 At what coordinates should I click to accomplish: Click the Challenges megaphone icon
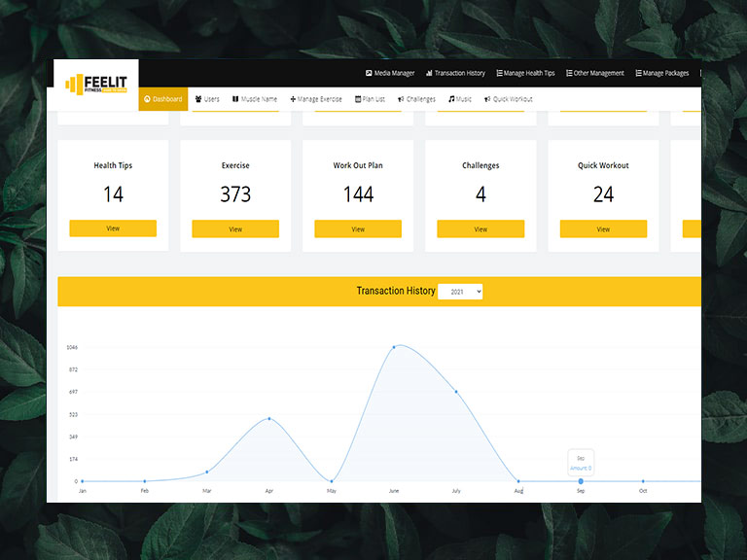401,99
